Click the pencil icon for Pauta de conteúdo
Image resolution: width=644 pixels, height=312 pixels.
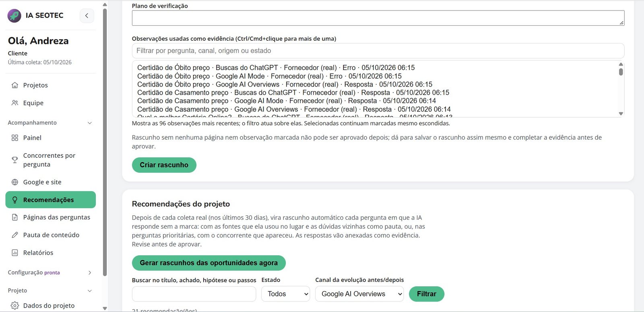15,235
